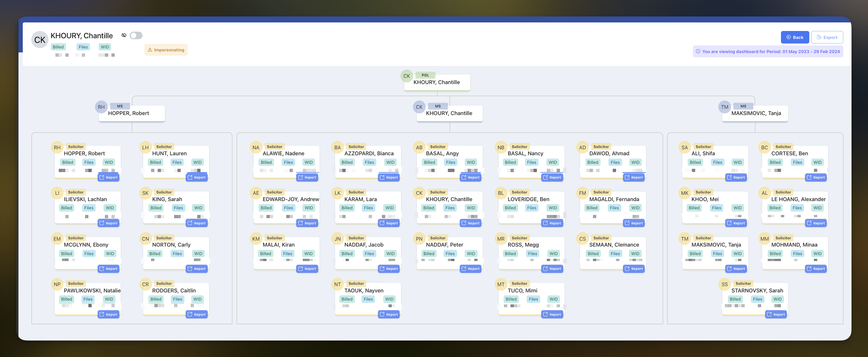
Task: Open Report for CORTESE, Ben
Action: [x=816, y=177]
